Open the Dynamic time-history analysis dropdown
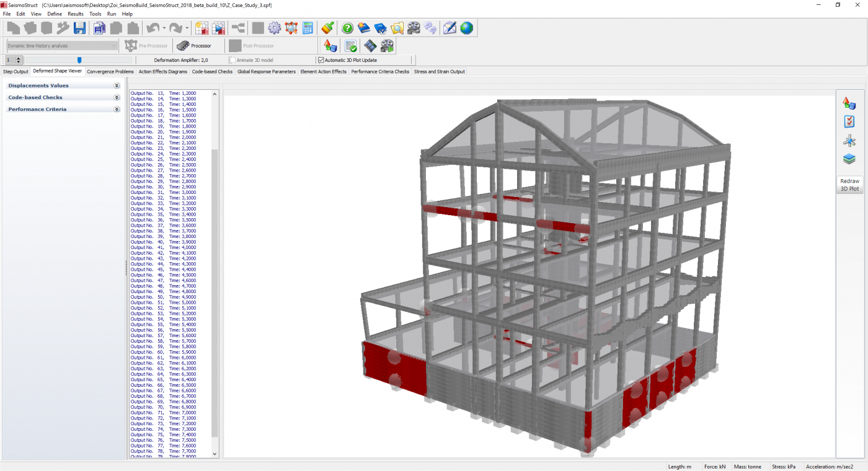The height and width of the screenshot is (471, 868). 62,46
